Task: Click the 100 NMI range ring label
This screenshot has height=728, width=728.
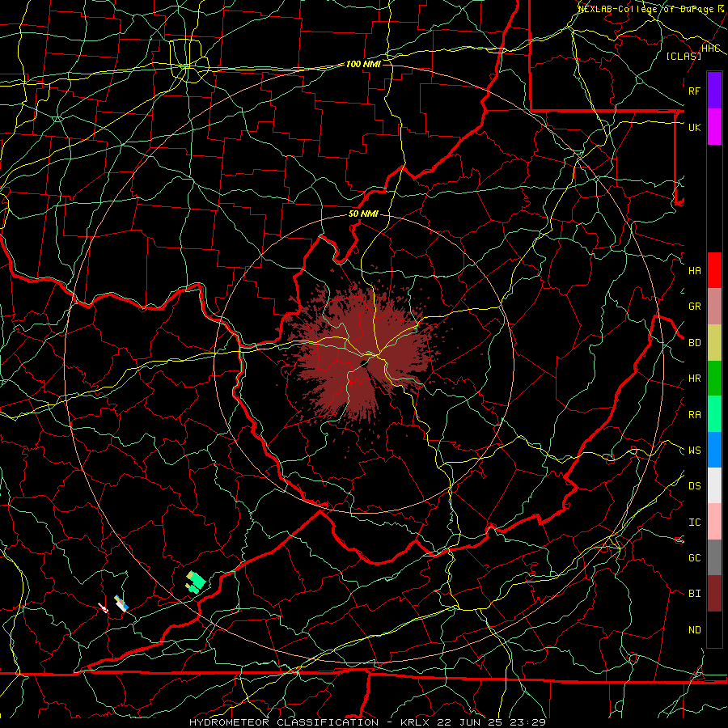Action: click(x=363, y=64)
